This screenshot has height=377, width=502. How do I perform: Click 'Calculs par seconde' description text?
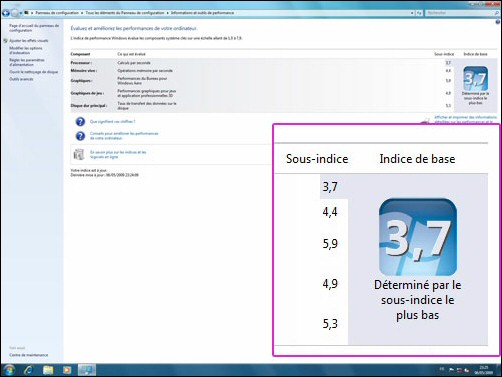pyautogui.click(x=134, y=63)
